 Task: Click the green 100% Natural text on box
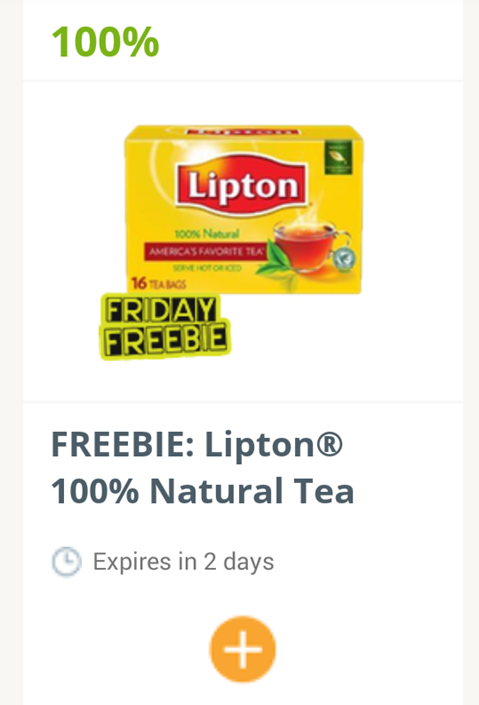(x=207, y=234)
